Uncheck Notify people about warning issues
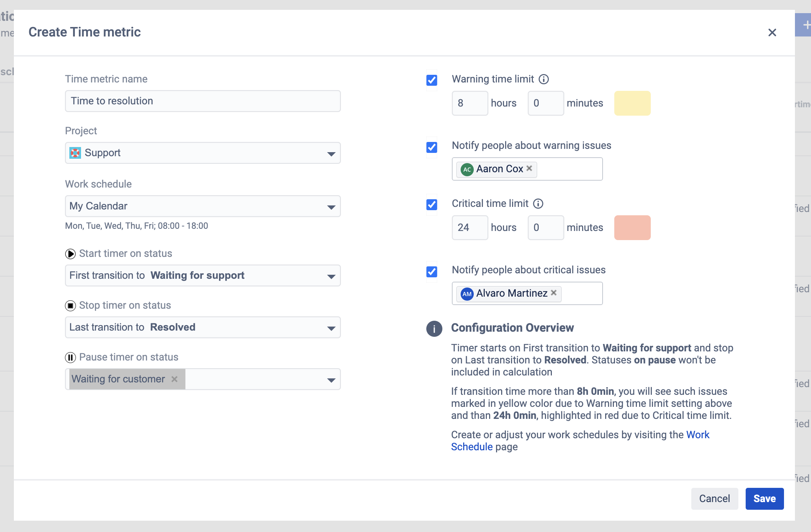Viewport: 811px width, 532px height. tap(431, 146)
